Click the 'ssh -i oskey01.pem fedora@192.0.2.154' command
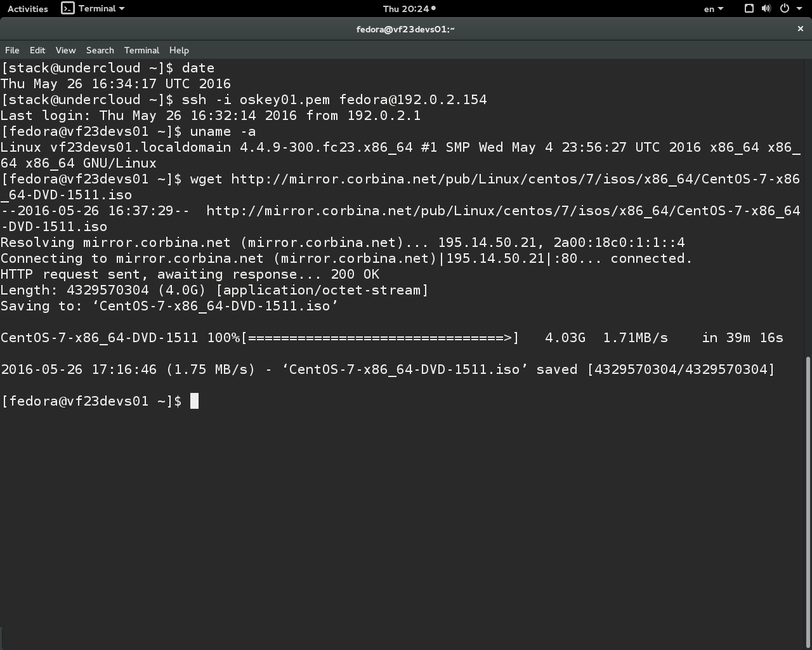 (x=334, y=100)
